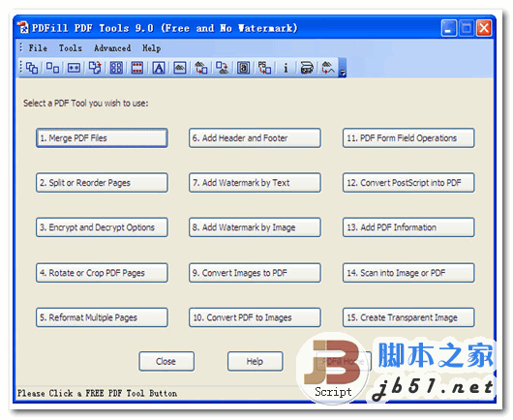Choose '8. Add Watermark by Image' button
Viewport: 513px width, 420px height.
tap(255, 227)
